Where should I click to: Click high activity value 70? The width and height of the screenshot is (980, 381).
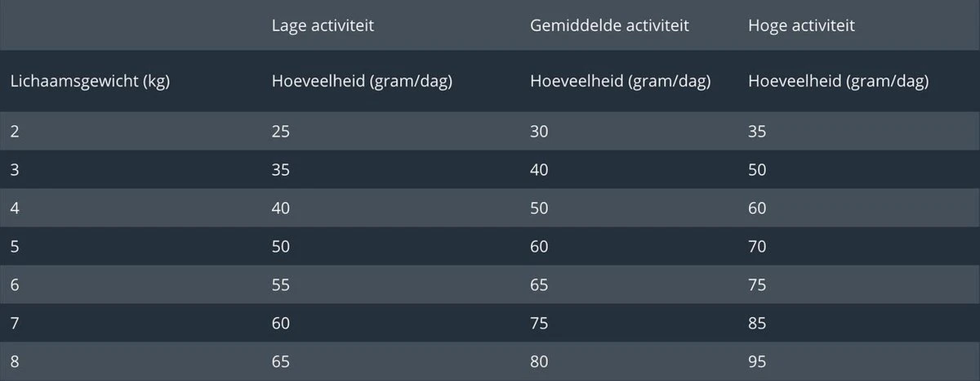[x=757, y=247]
